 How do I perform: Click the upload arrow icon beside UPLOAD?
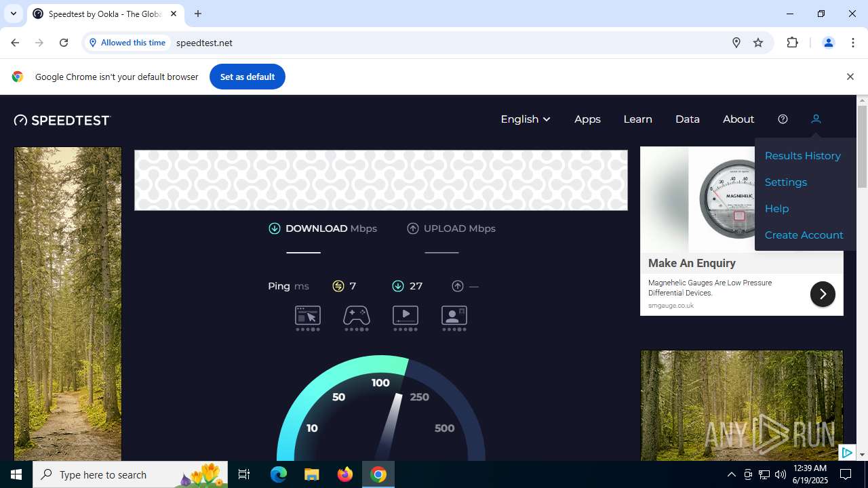(413, 228)
